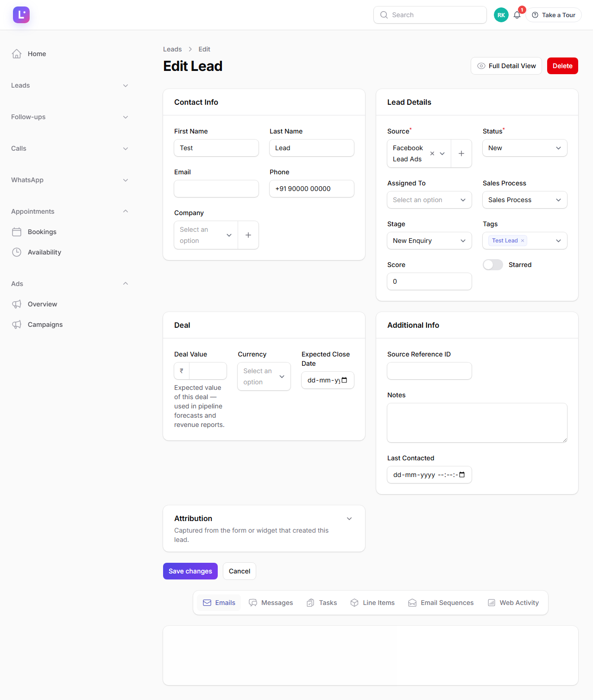Open the Last Contacted calendar picker
Screen dimensions: 593x700
[x=462, y=475]
